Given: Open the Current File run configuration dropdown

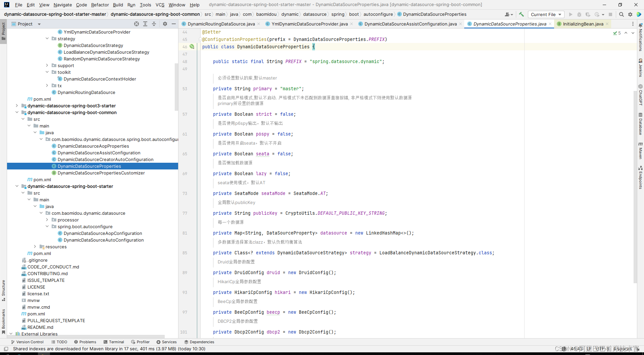Looking at the screenshot, I should point(546,14).
